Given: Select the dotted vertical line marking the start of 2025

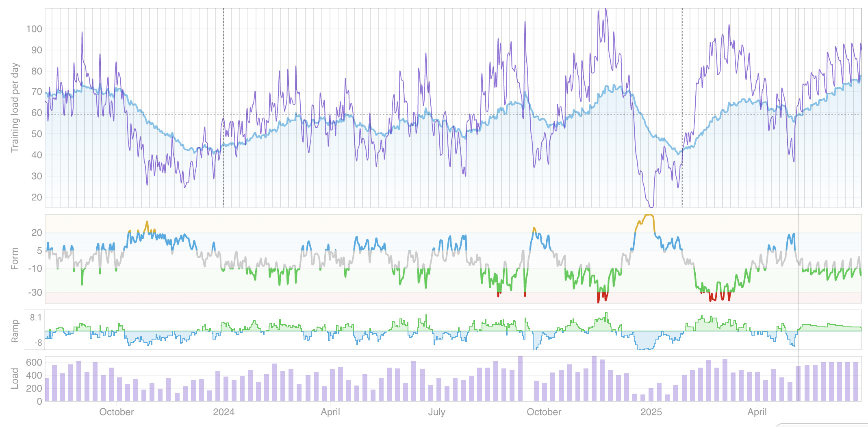Looking at the screenshot, I should point(682,108).
